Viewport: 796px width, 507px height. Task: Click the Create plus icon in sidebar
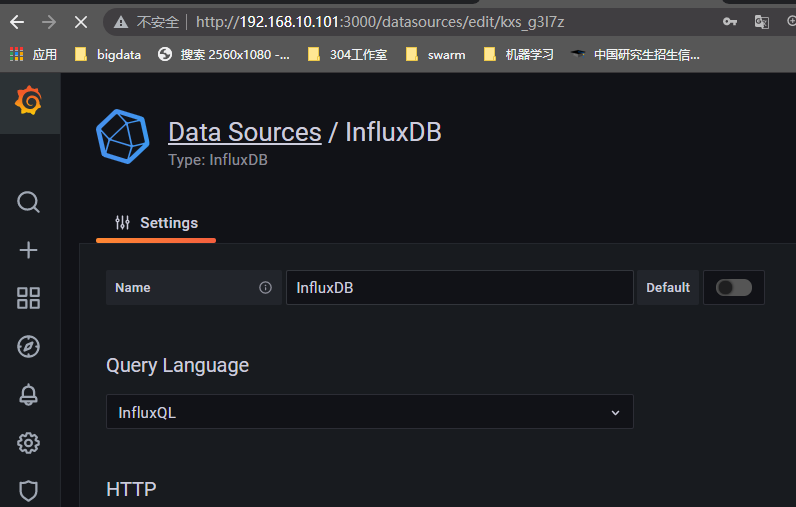pos(29,250)
